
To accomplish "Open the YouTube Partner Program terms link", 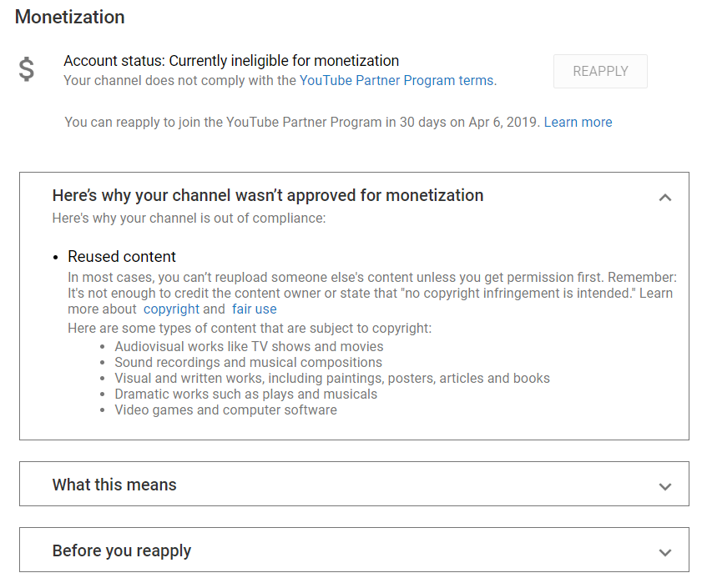I will pyautogui.click(x=396, y=80).
